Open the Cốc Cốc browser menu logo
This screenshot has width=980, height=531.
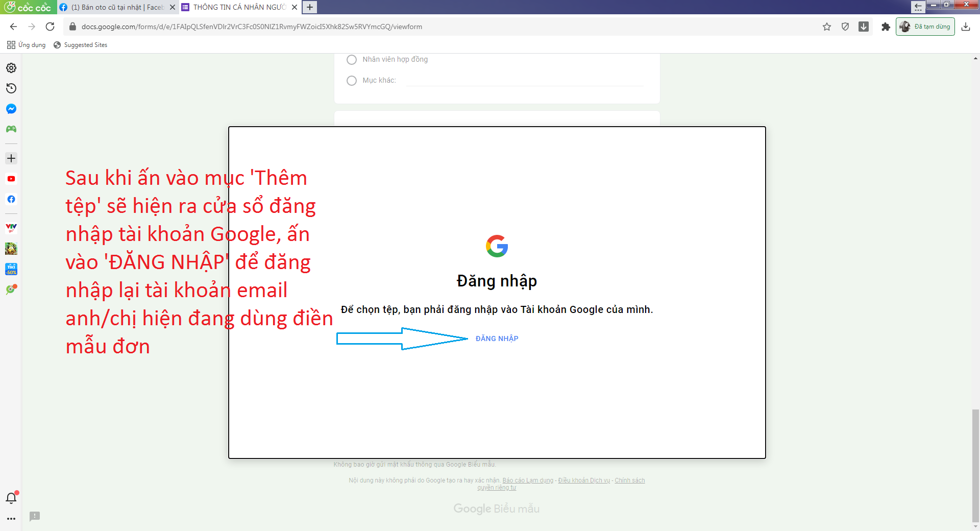point(29,7)
